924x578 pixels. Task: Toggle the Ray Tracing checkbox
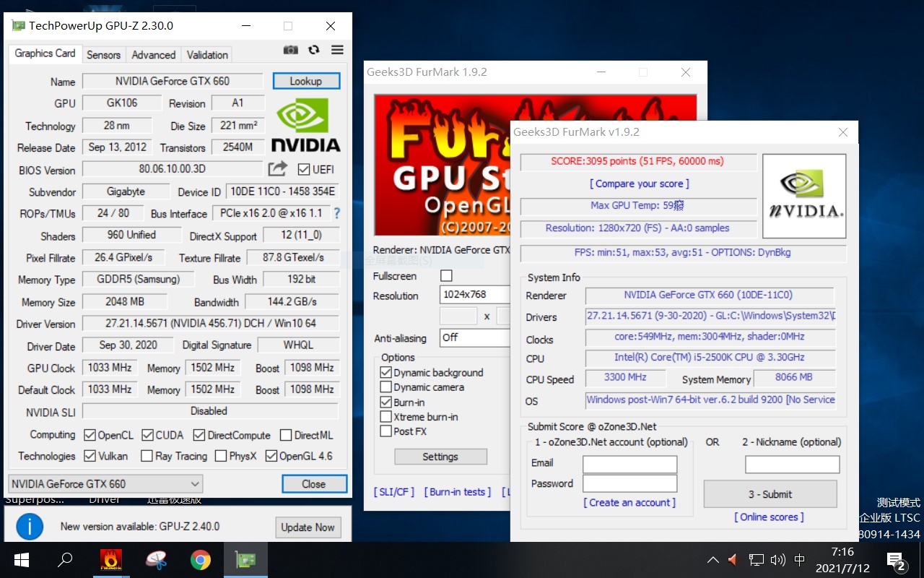[147, 456]
